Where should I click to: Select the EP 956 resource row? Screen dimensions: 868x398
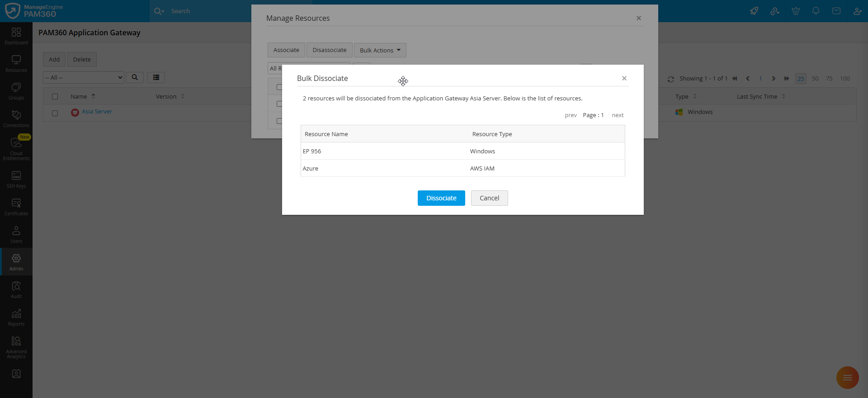pyautogui.click(x=463, y=151)
